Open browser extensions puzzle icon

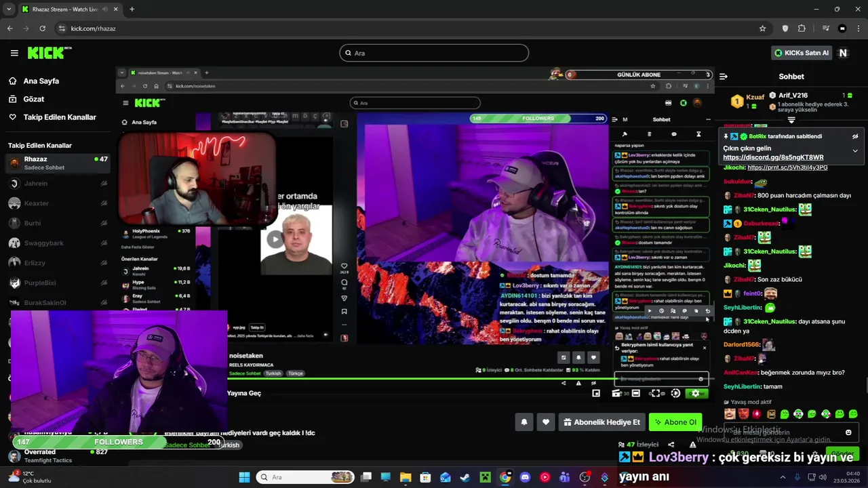click(802, 28)
